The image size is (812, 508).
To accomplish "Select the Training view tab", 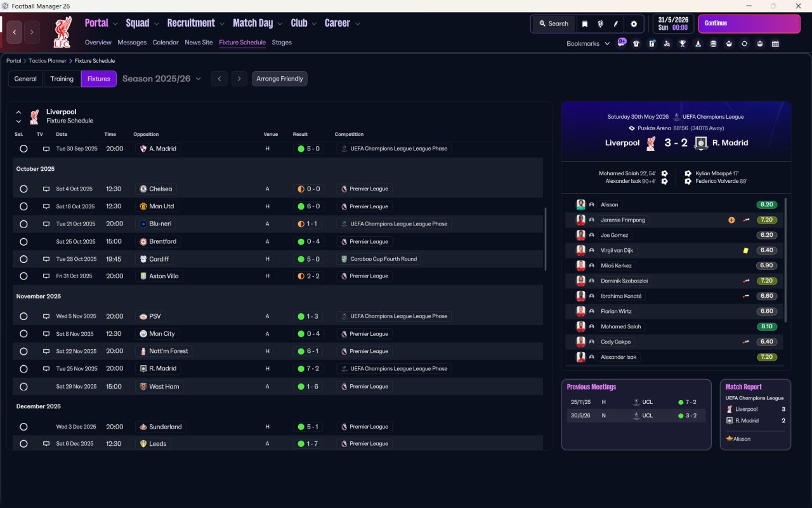I will pyautogui.click(x=62, y=79).
